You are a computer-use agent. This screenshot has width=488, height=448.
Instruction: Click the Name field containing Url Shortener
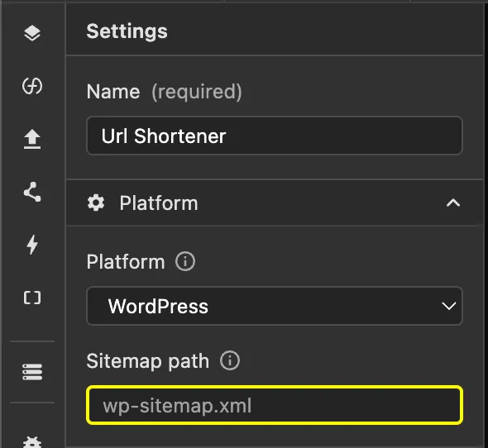pyautogui.click(x=275, y=136)
